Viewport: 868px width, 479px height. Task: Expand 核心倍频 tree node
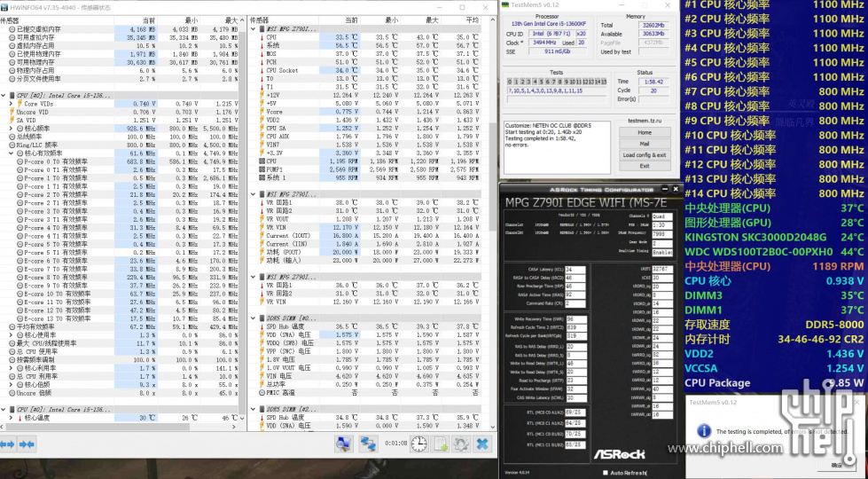click(x=12, y=384)
